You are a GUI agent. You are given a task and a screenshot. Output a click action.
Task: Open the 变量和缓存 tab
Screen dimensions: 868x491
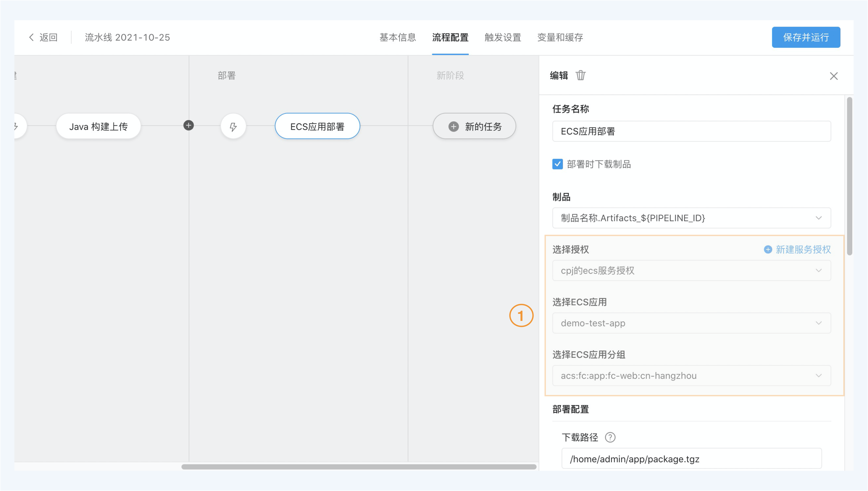coord(560,37)
